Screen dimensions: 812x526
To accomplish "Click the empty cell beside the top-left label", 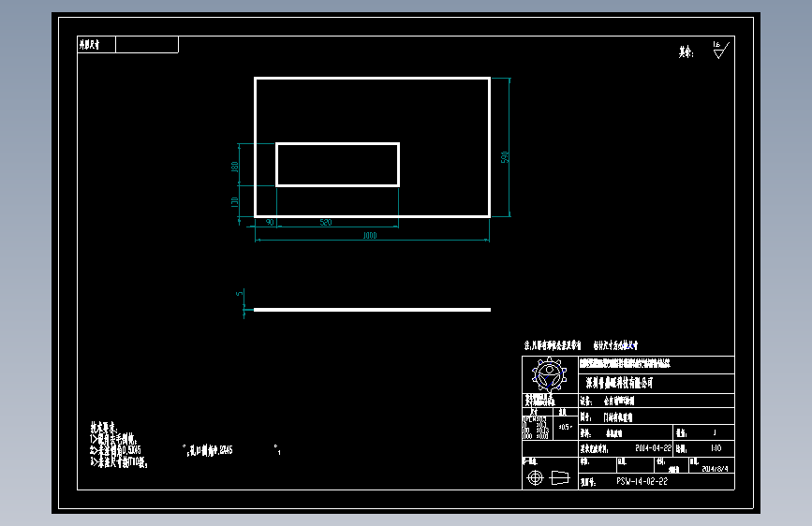I will [147, 45].
